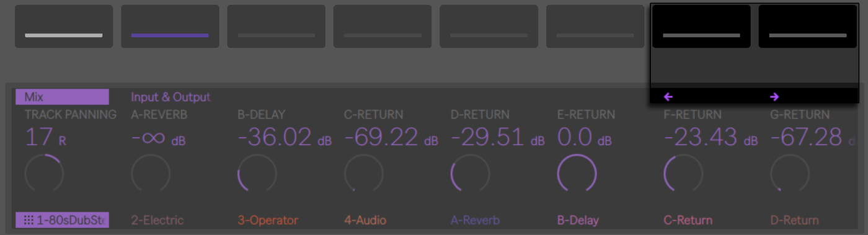Click the B-Delay send knob
868x235 pixels.
(257, 174)
